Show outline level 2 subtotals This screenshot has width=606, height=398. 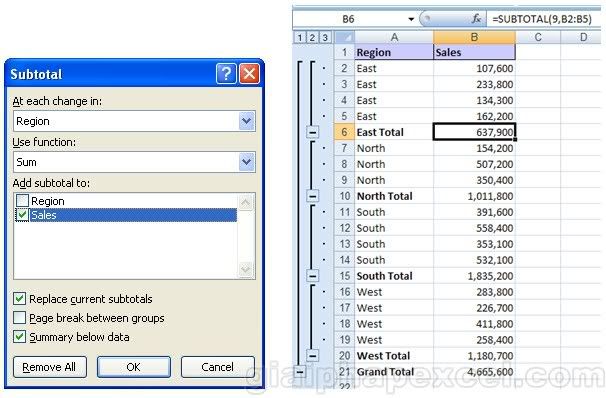point(312,37)
